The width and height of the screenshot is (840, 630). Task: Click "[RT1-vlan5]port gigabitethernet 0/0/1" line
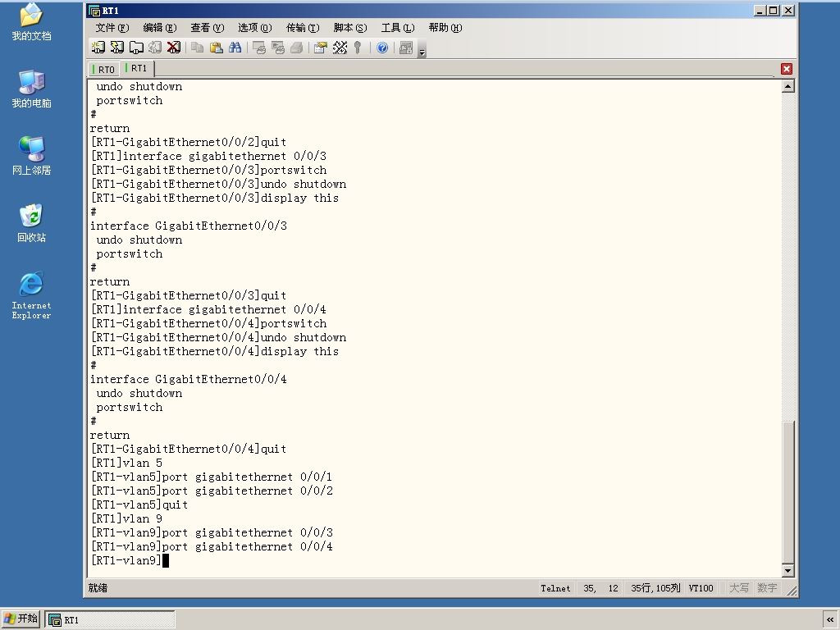[212, 477]
